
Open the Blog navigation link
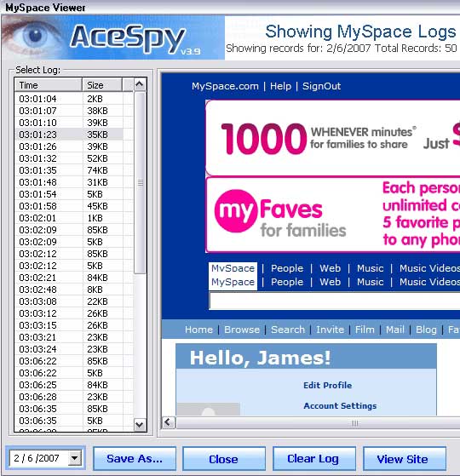pos(426,330)
